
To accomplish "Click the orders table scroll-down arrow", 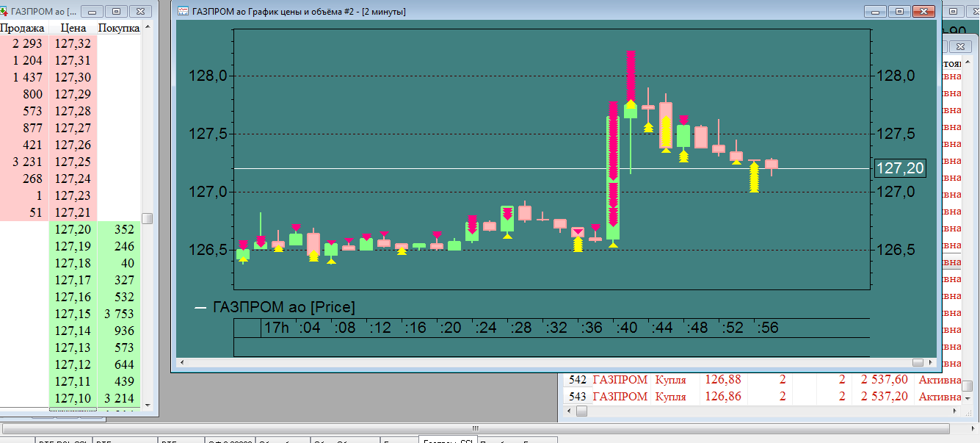I will coord(968,399).
